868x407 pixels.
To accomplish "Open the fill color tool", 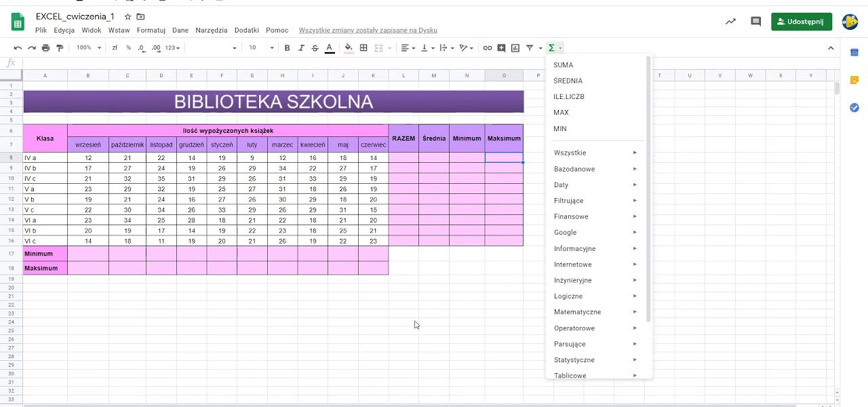I will tap(347, 47).
